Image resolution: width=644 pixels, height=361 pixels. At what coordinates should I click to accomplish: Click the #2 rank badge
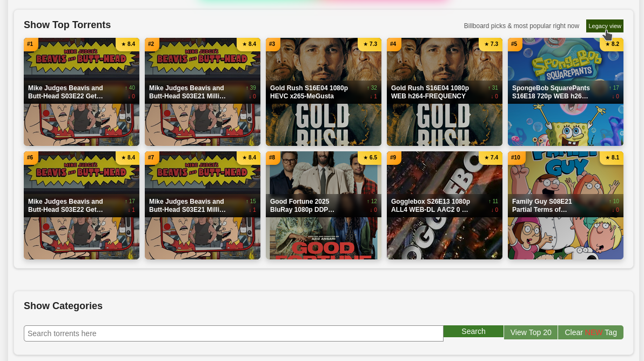pyautogui.click(x=152, y=44)
